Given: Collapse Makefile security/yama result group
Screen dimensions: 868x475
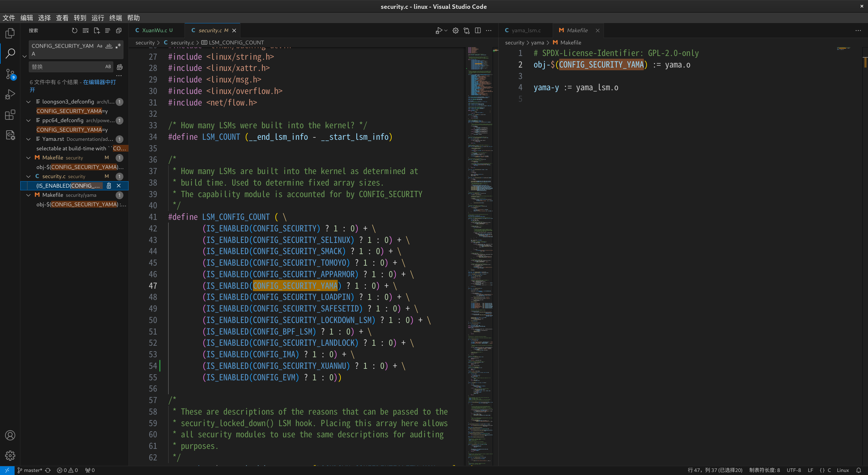Looking at the screenshot, I should 28,195.
